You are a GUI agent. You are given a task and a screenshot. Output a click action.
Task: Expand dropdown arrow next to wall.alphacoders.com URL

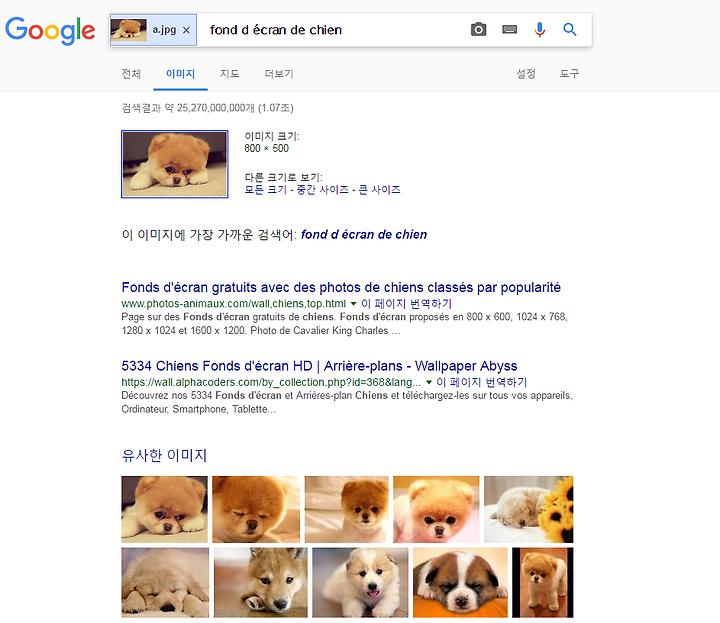click(429, 382)
